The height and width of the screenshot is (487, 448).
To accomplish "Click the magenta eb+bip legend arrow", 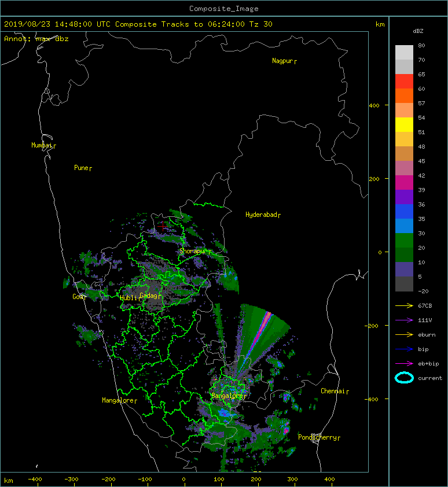I will (x=404, y=364).
